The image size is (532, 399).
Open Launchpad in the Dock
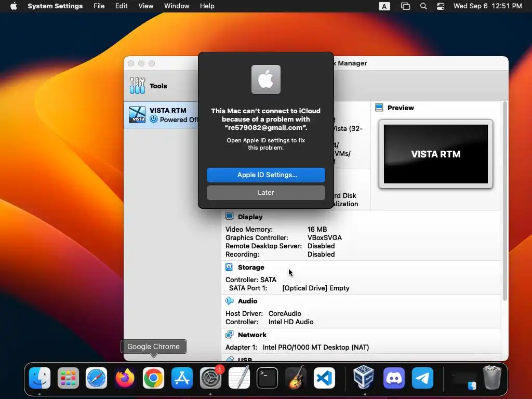coord(68,378)
